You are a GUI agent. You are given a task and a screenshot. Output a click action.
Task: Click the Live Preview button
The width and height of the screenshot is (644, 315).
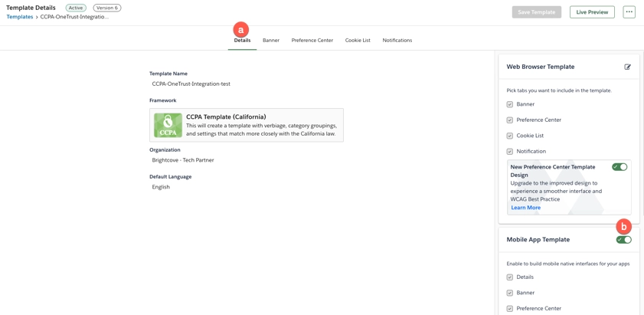(592, 12)
